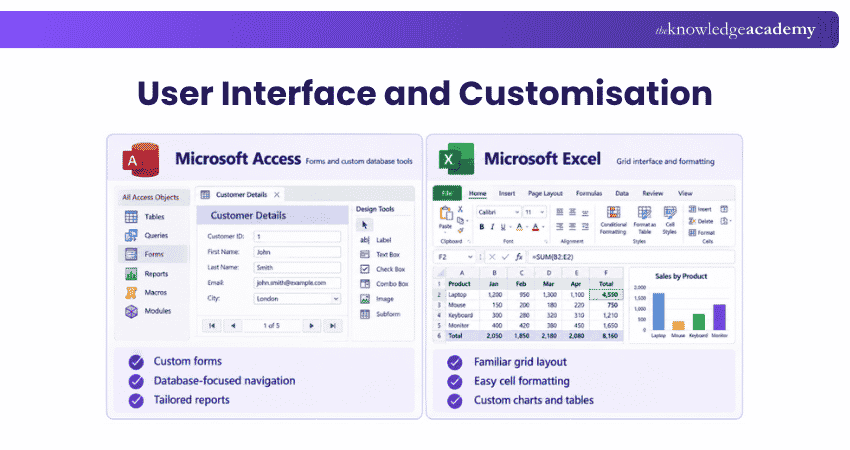Confirm formula with checkmark icon
850x450 pixels.
pos(506,257)
